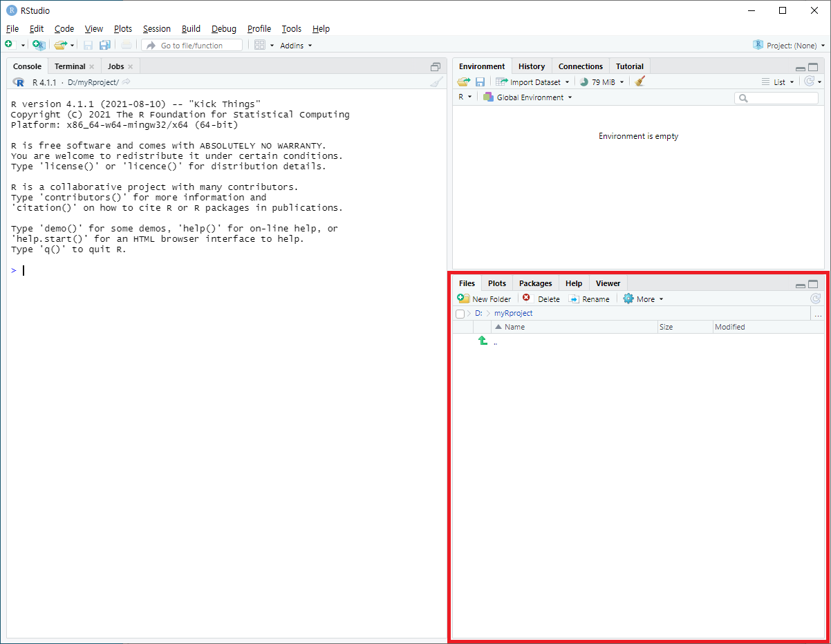Clear environment objects with the broom icon

click(640, 82)
